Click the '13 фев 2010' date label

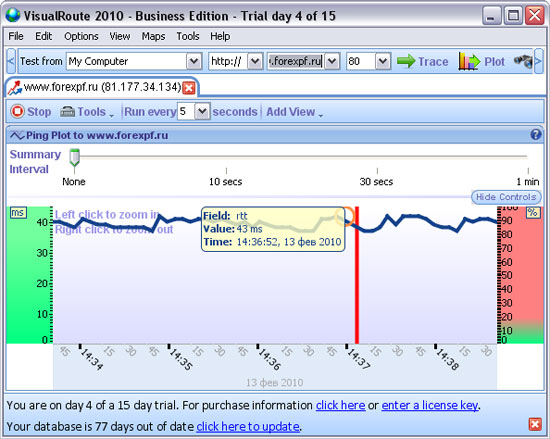coord(275,382)
